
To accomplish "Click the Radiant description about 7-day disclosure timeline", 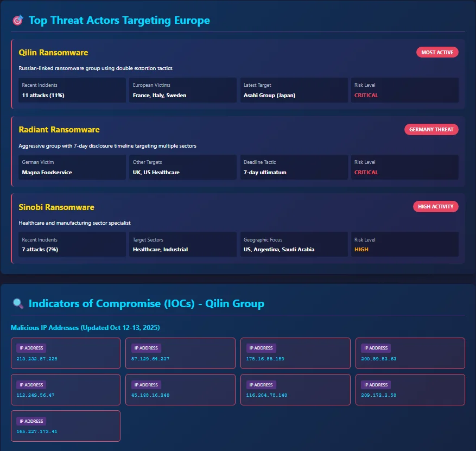I will click(x=107, y=145).
